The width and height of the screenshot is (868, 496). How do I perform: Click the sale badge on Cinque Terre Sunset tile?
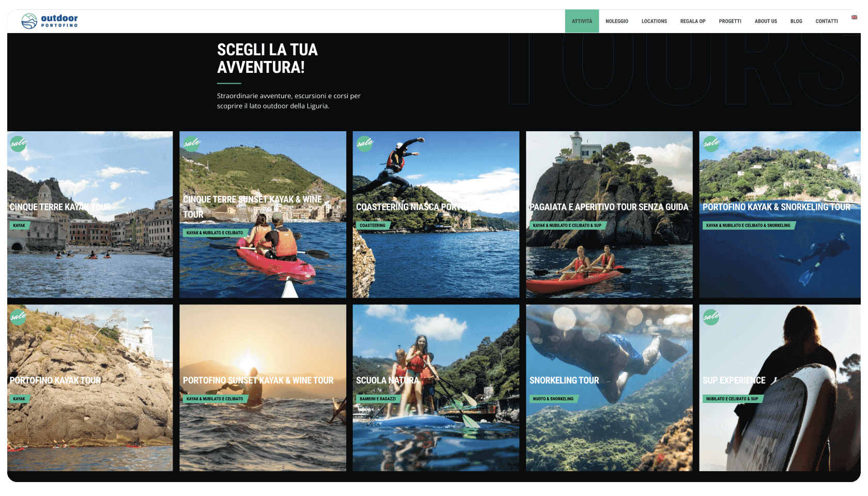pos(192,143)
